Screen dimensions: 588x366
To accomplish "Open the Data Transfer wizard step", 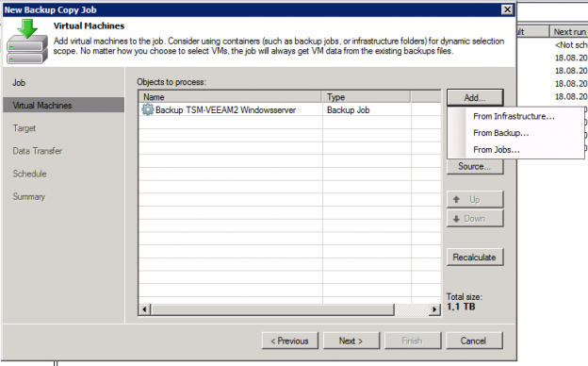I will pos(38,151).
